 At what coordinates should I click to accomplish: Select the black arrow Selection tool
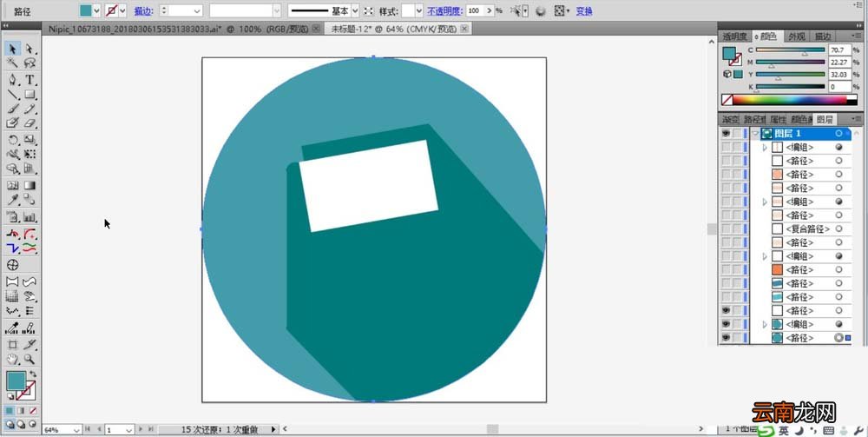coord(13,50)
